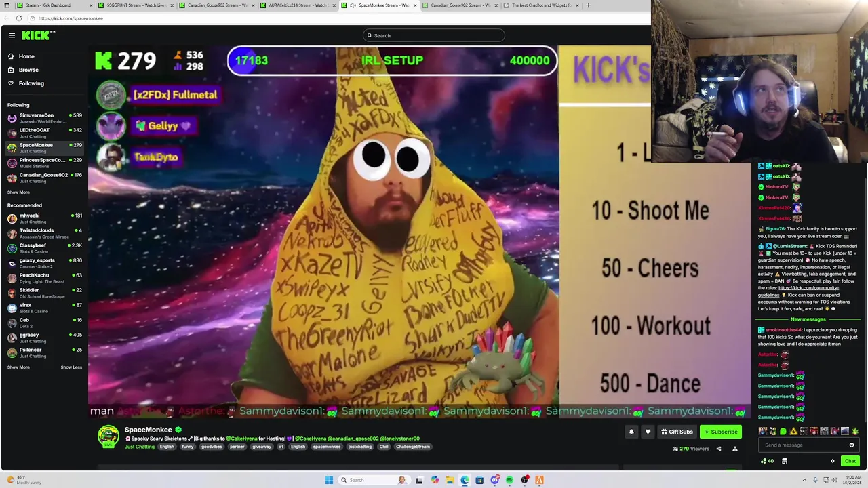Open Spotify from taskbar
The width and height of the screenshot is (868, 488).
pyautogui.click(x=509, y=480)
